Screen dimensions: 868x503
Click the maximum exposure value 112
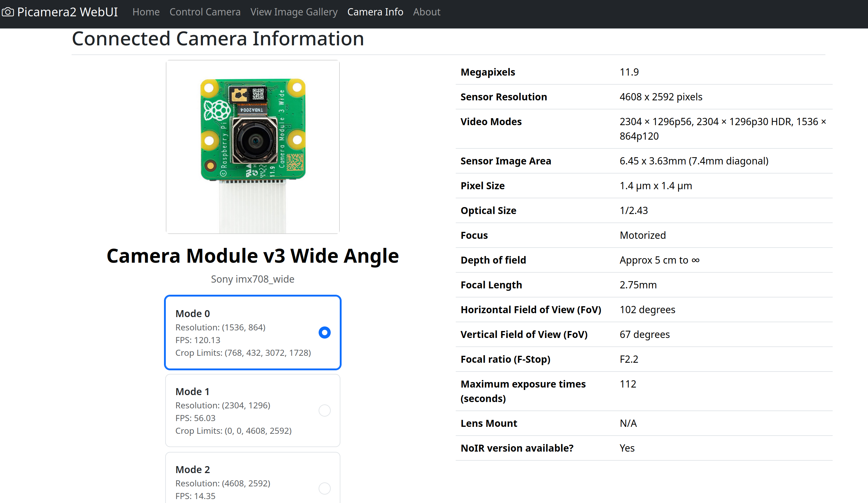coord(628,384)
